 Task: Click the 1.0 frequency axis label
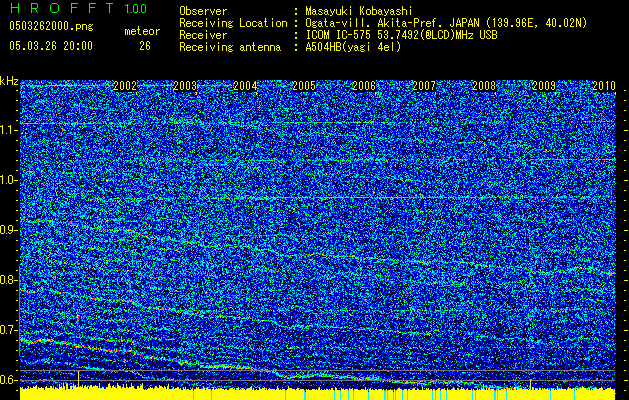click(x=9, y=180)
